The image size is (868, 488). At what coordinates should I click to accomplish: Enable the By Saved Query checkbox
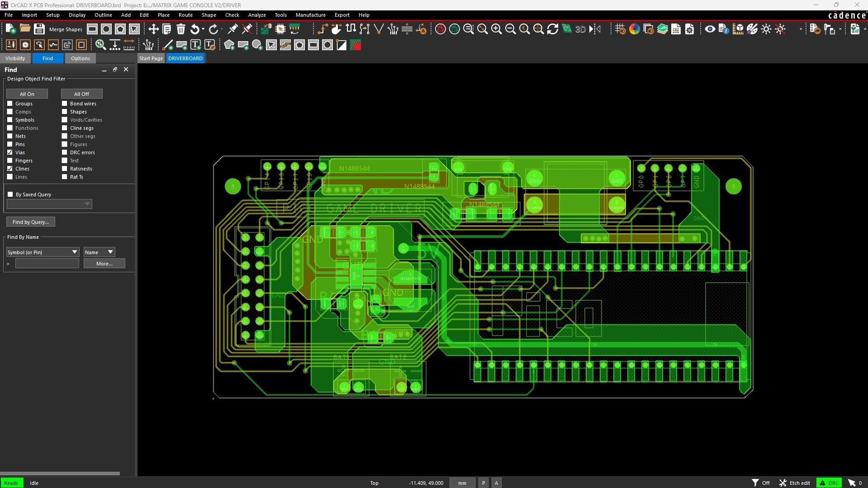coord(10,194)
